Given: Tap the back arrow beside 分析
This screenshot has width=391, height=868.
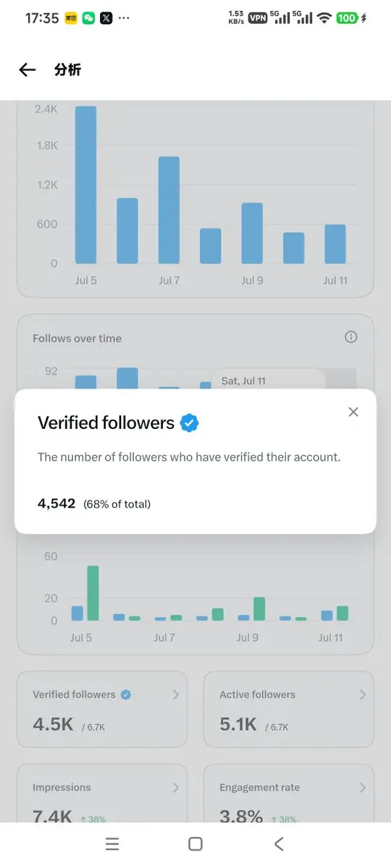Looking at the screenshot, I should point(28,69).
